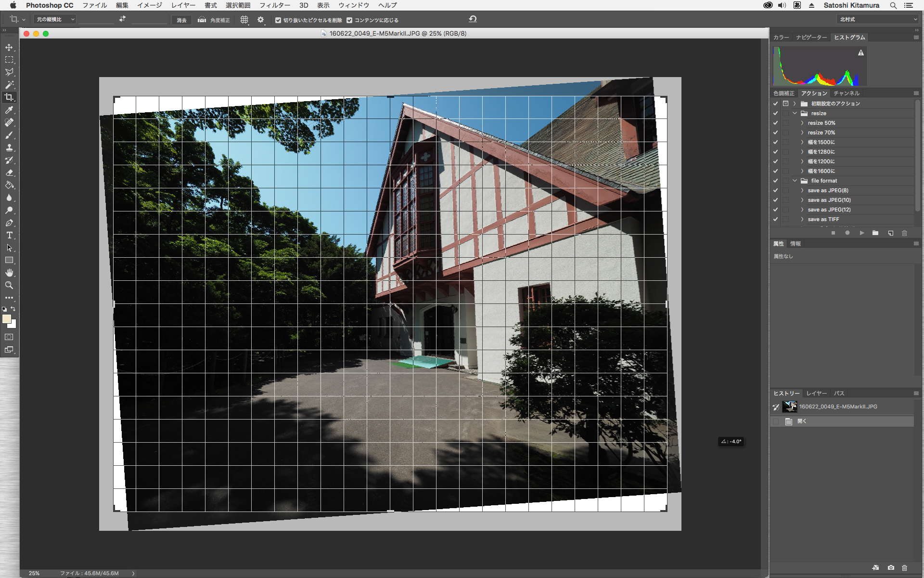This screenshot has height=578, width=924.
Task: Click the reset crop arrow icon
Action: (x=473, y=19)
